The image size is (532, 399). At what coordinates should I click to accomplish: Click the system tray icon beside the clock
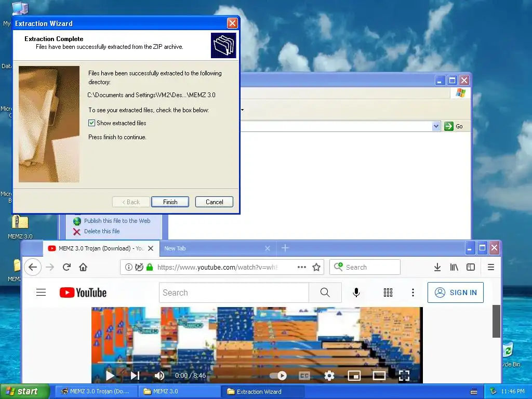pos(494,392)
